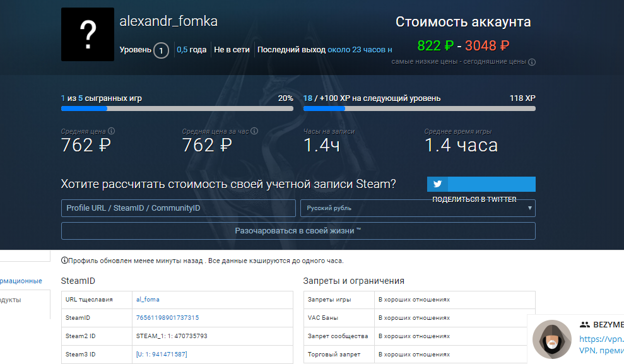Click the '20%' games played percentage
This screenshot has height=364, width=624.
pyautogui.click(x=286, y=98)
